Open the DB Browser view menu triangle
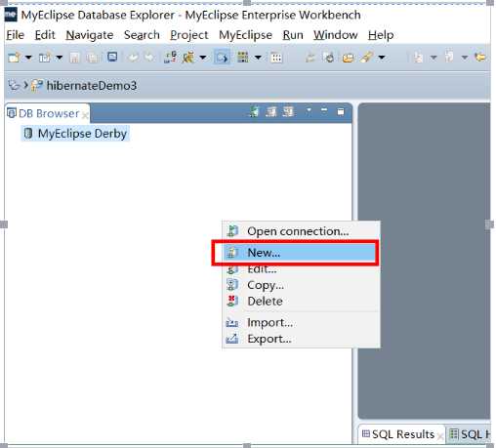 (309, 110)
